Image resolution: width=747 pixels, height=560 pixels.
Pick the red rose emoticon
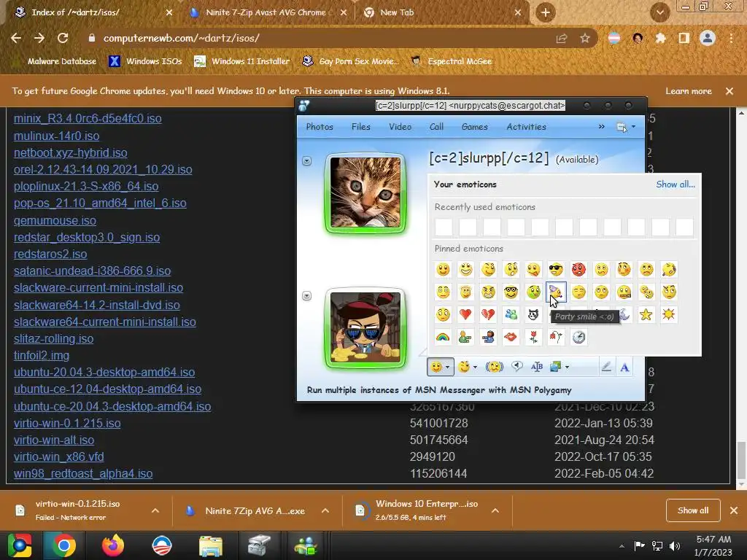coord(533,337)
